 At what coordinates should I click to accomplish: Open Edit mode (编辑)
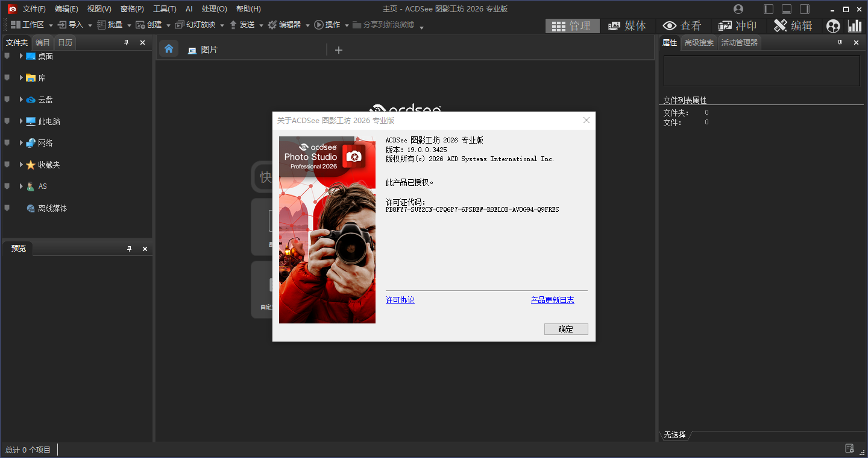coord(793,26)
